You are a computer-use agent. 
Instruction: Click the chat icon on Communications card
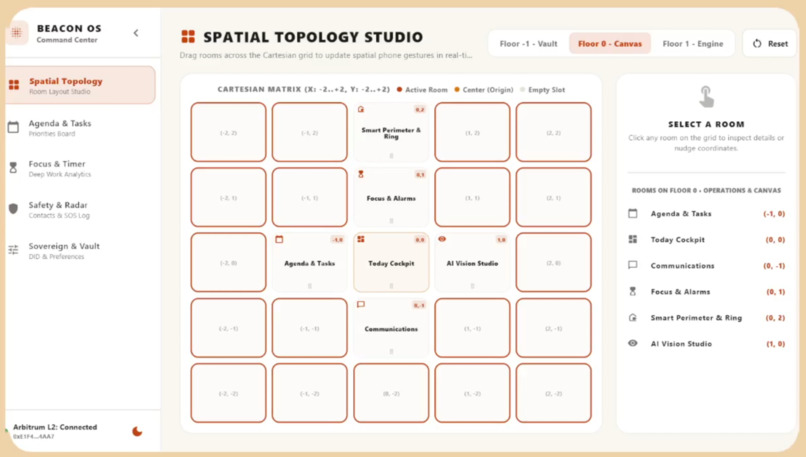361,304
